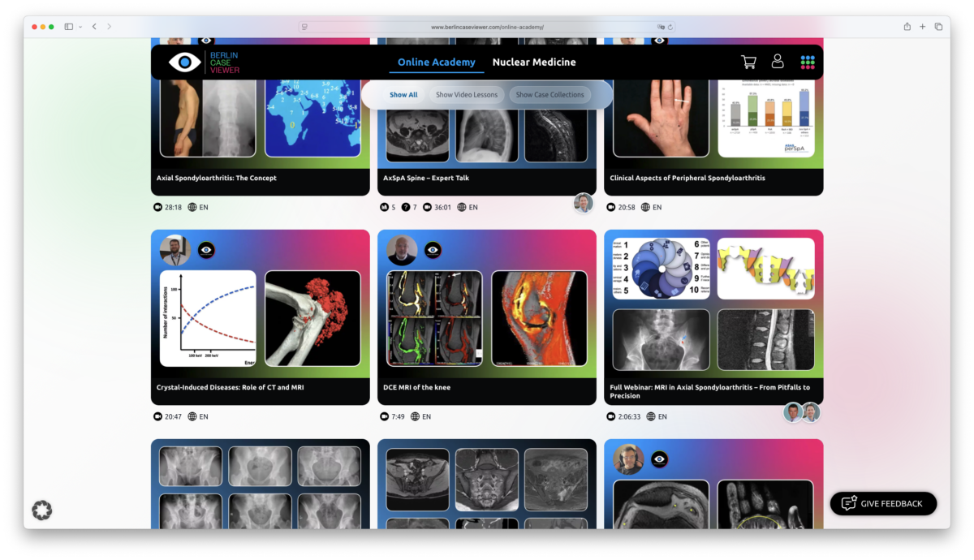Open DCE MRI of the knee title
This screenshot has height=560, width=974.
(417, 387)
